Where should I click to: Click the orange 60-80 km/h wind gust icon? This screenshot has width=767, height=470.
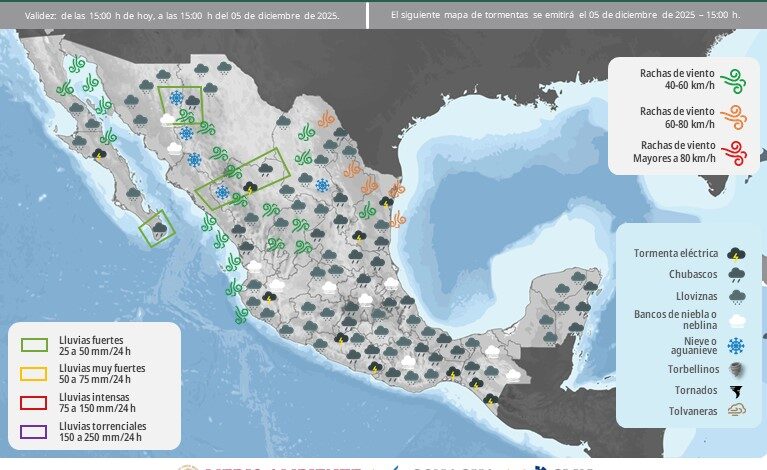click(733, 116)
